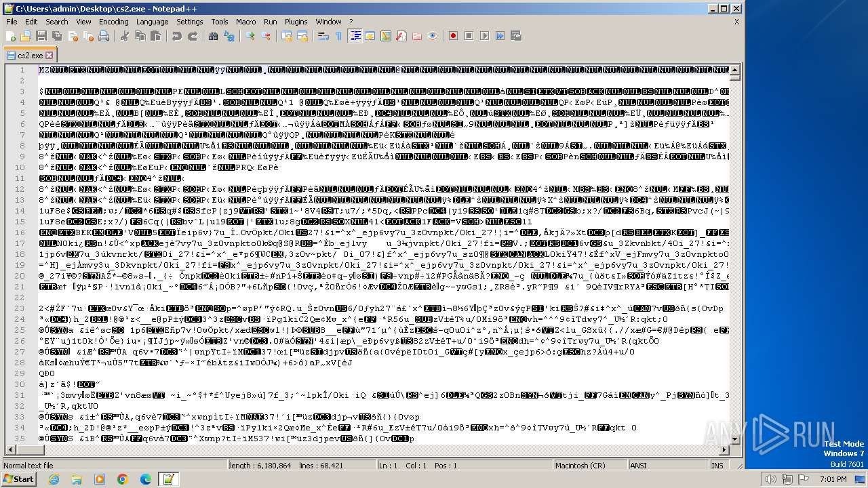
Task: Click the Close All toolbar icon
Action: click(x=88, y=36)
